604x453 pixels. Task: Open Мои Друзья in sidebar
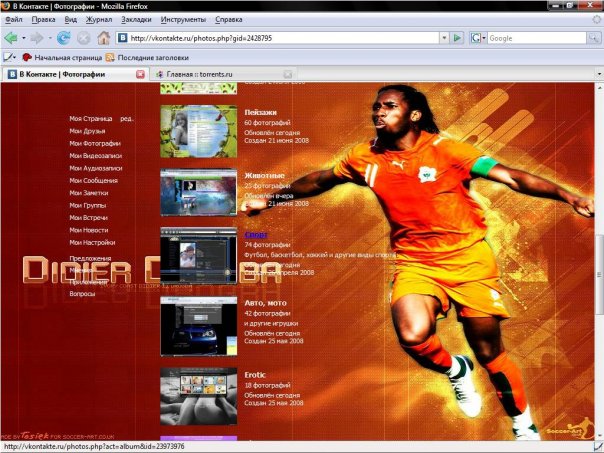pos(87,131)
